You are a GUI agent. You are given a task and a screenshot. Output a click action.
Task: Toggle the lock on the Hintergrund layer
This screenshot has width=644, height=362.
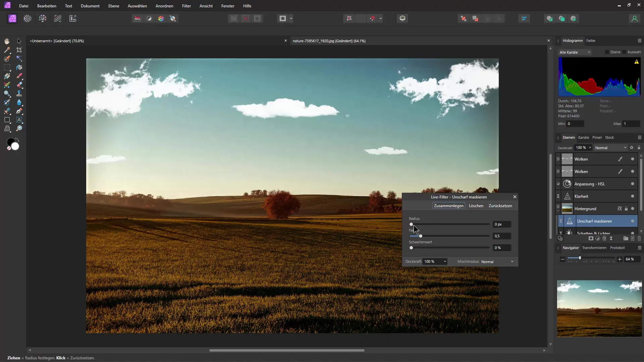(x=626, y=209)
